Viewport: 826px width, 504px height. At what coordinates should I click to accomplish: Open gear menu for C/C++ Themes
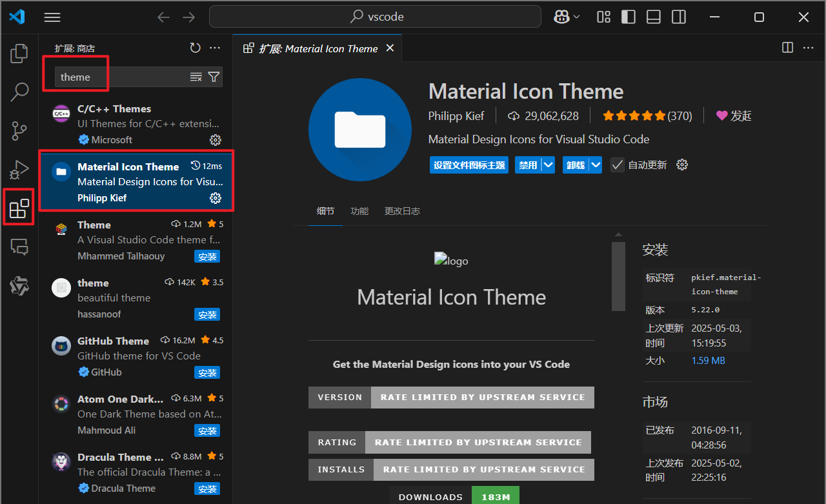pyautogui.click(x=216, y=140)
